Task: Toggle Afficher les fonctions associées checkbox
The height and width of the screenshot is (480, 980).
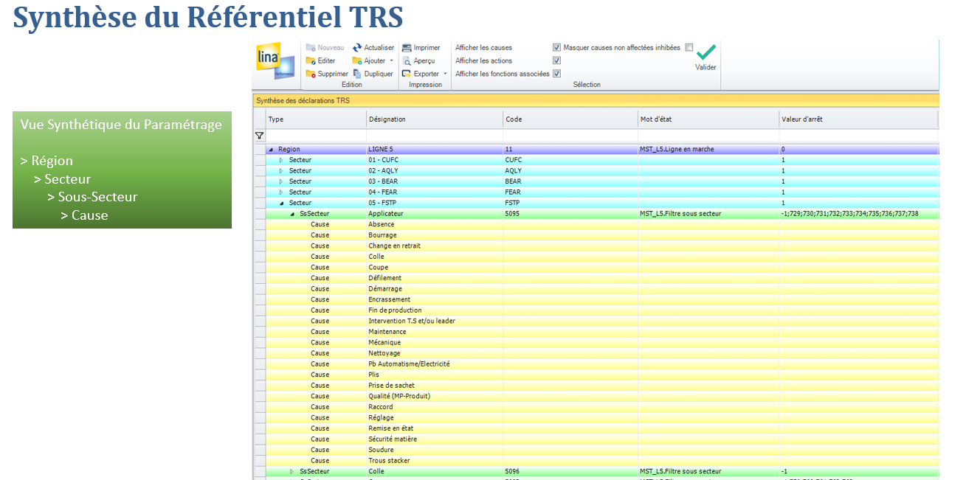Action: (x=557, y=73)
